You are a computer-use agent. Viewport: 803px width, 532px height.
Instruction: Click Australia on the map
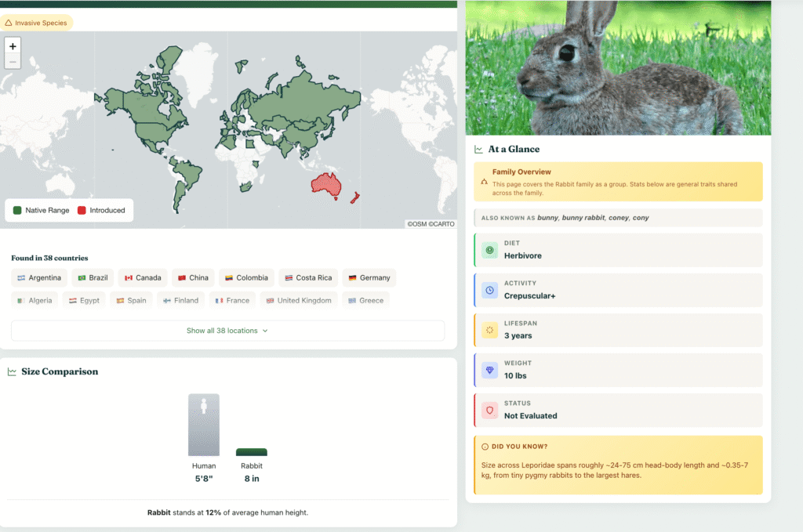tap(325, 185)
